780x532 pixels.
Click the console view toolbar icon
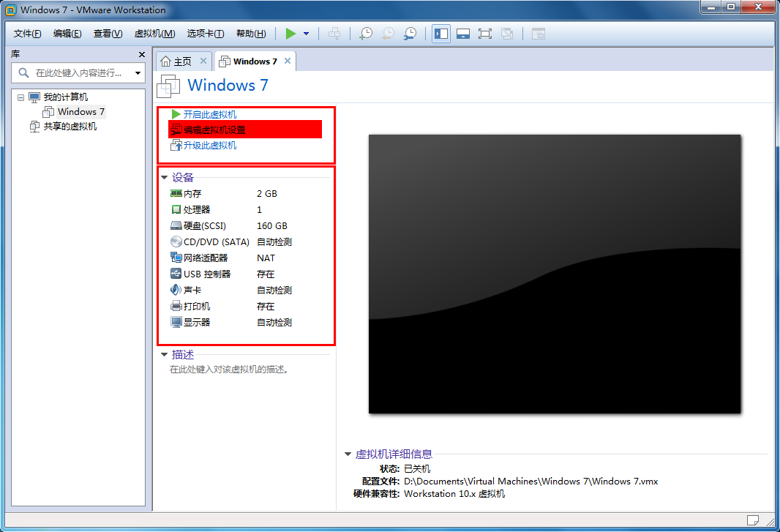coord(539,34)
